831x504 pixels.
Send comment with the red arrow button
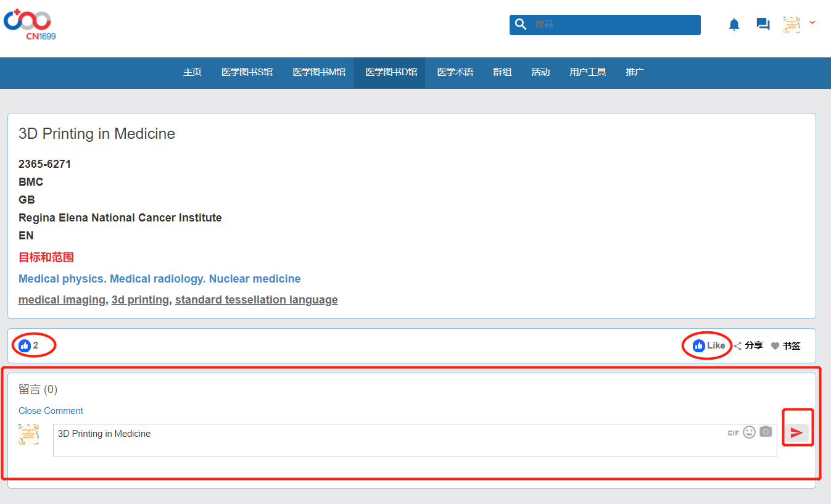pyautogui.click(x=796, y=433)
